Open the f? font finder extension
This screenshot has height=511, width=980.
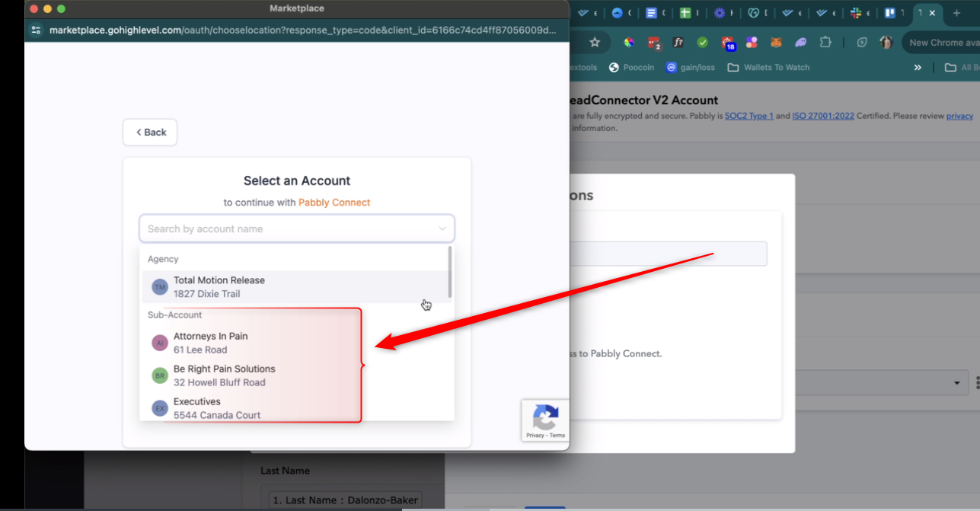pyautogui.click(x=678, y=43)
